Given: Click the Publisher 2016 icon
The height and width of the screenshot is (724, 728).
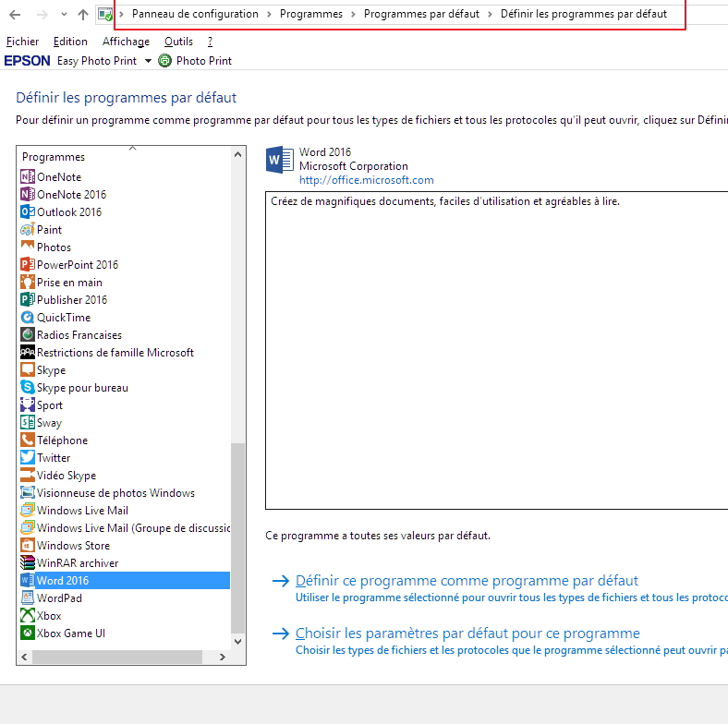Looking at the screenshot, I should pyautogui.click(x=28, y=299).
